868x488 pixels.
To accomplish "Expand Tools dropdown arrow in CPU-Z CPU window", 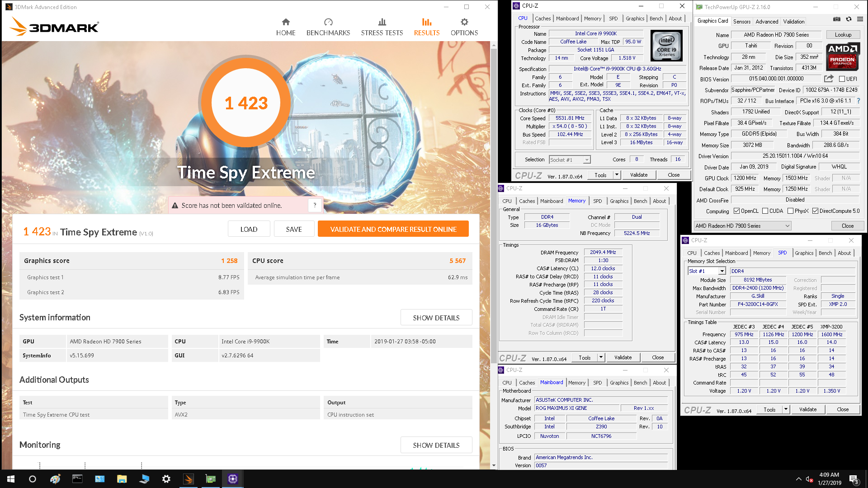I will coord(617,175).
